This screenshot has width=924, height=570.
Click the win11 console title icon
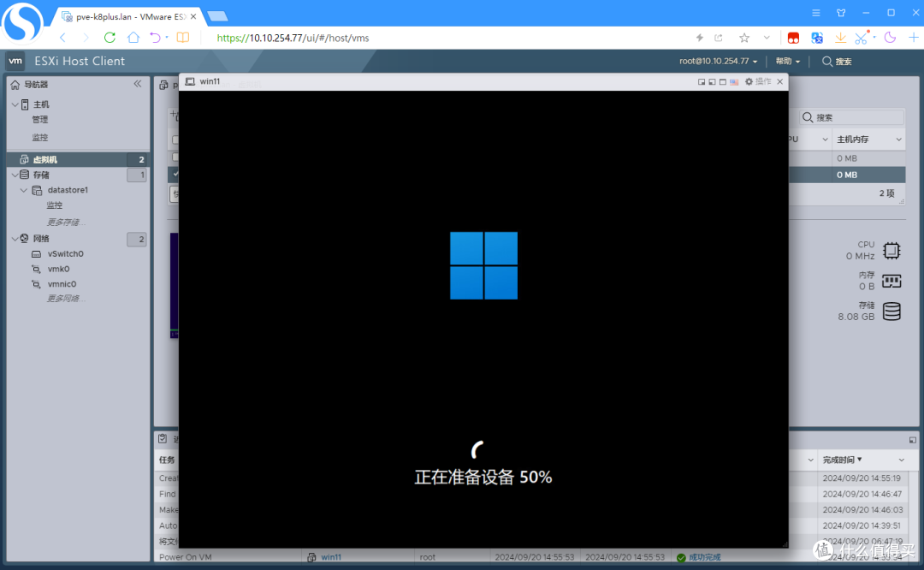(190, 81)
